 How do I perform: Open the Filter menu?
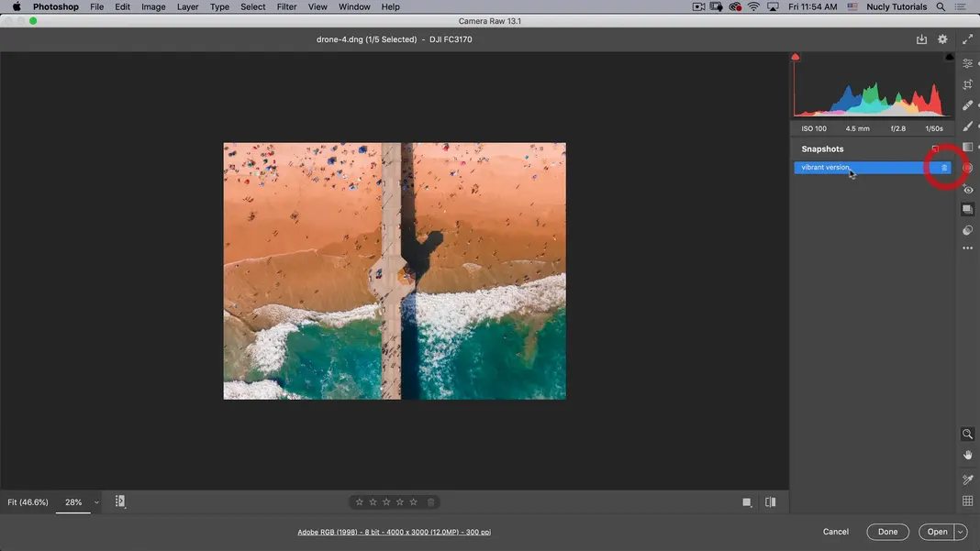tap(287, 6)
